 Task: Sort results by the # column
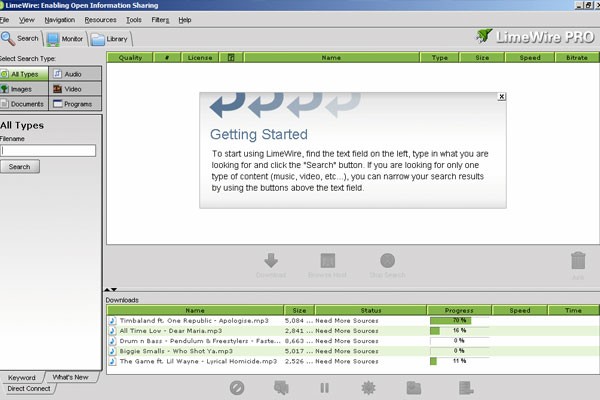pos(167,58)
